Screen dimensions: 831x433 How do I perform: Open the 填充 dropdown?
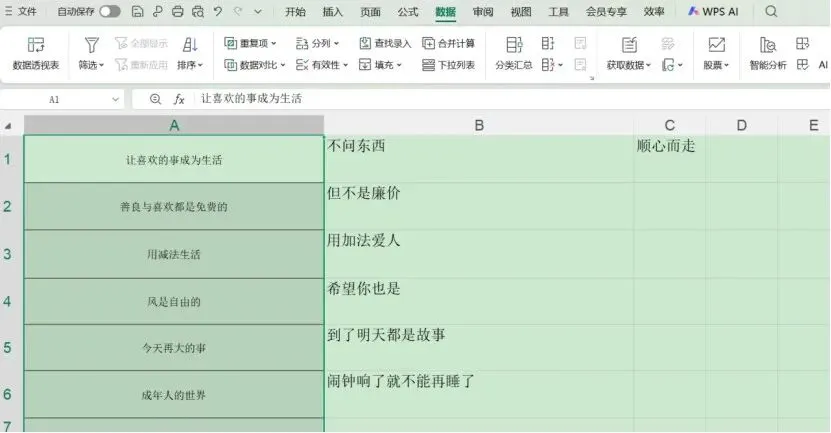pos(381,65)
